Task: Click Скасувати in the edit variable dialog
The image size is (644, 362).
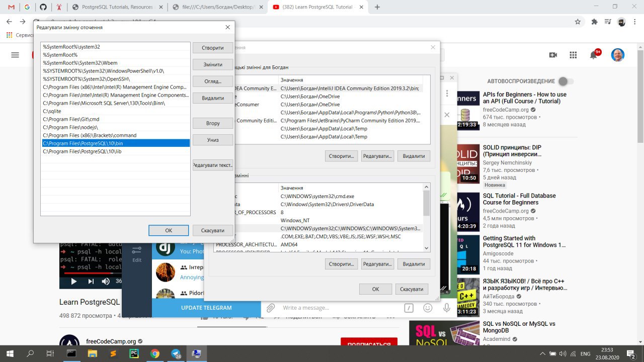Action: click(x=213, y=230)
